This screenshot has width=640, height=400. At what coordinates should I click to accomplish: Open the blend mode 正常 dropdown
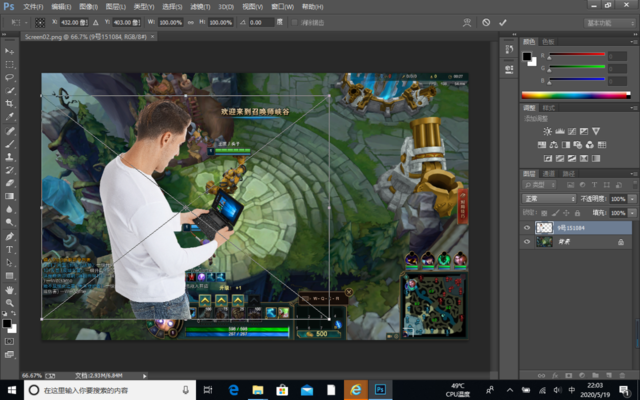[549, 199]
